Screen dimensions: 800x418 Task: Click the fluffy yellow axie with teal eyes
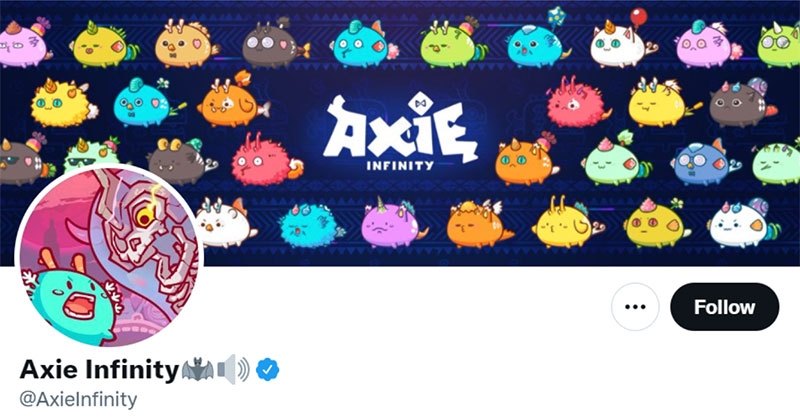[62, 104]
